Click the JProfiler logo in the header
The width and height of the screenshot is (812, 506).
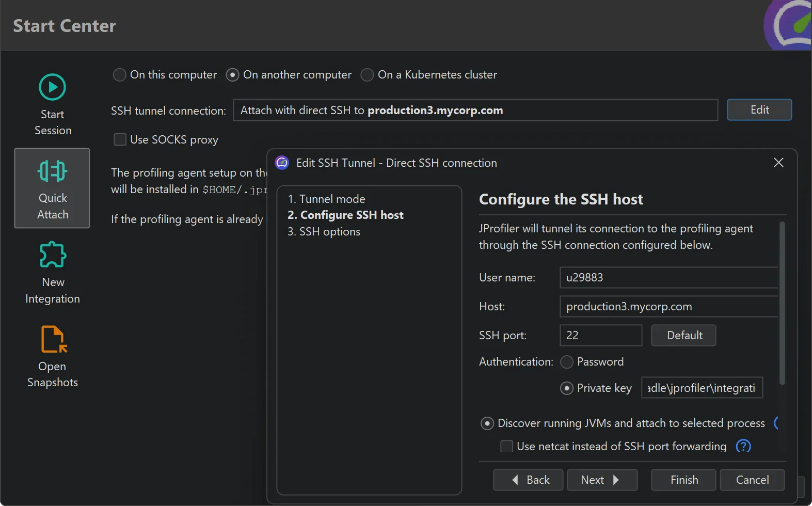(787, 25)
